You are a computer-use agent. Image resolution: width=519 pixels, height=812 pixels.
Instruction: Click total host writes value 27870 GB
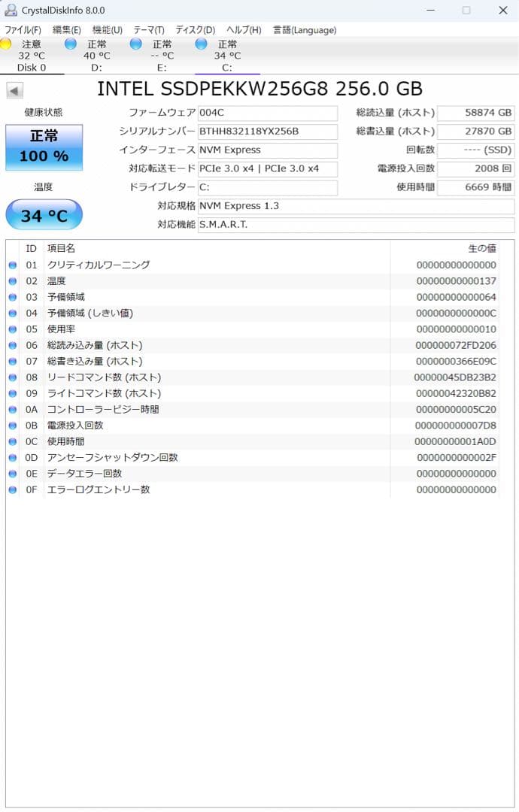[x=476, y=132]
